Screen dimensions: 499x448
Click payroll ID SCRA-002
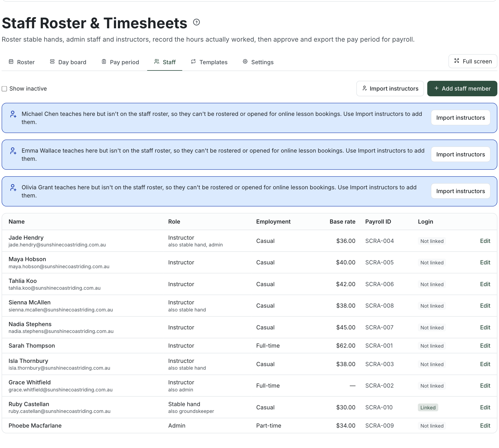click(379, 386)
